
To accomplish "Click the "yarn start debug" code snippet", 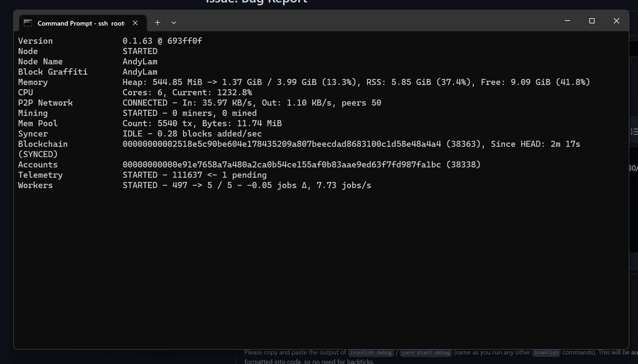I will (425, 353).
